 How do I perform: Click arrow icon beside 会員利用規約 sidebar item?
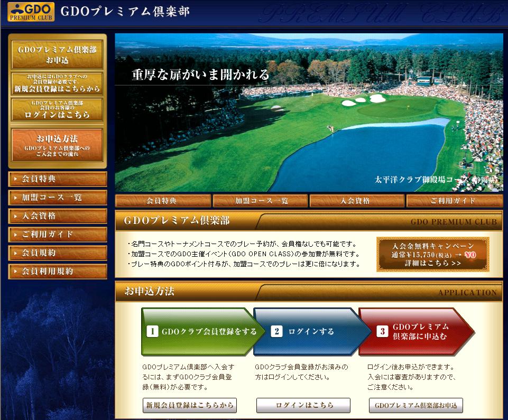tap(15, 271)
